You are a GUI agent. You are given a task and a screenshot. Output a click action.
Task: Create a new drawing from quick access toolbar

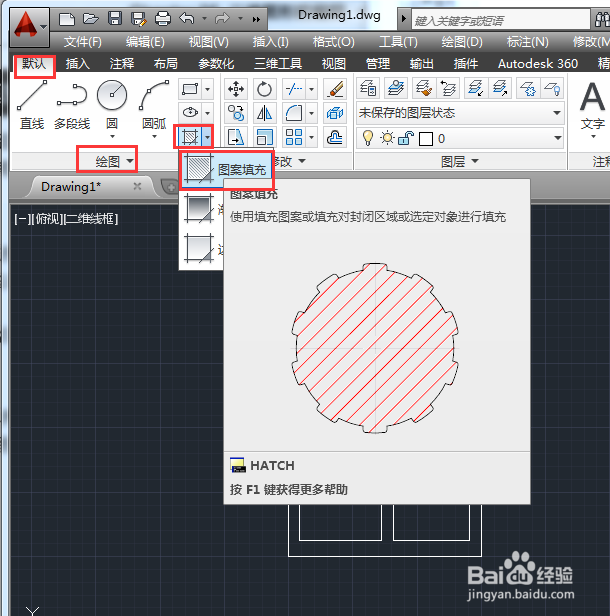click(66, 19)
